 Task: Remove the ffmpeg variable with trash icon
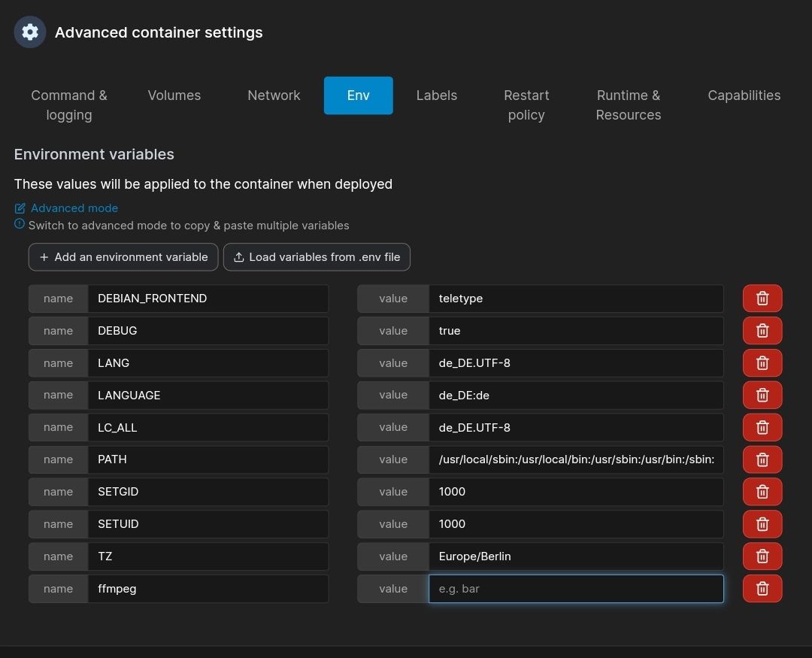(x=762, y=589)
